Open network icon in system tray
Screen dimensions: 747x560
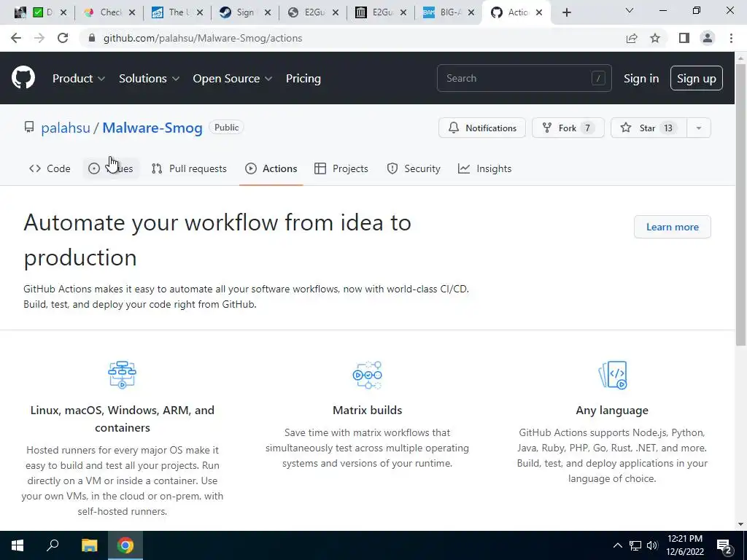635,545
